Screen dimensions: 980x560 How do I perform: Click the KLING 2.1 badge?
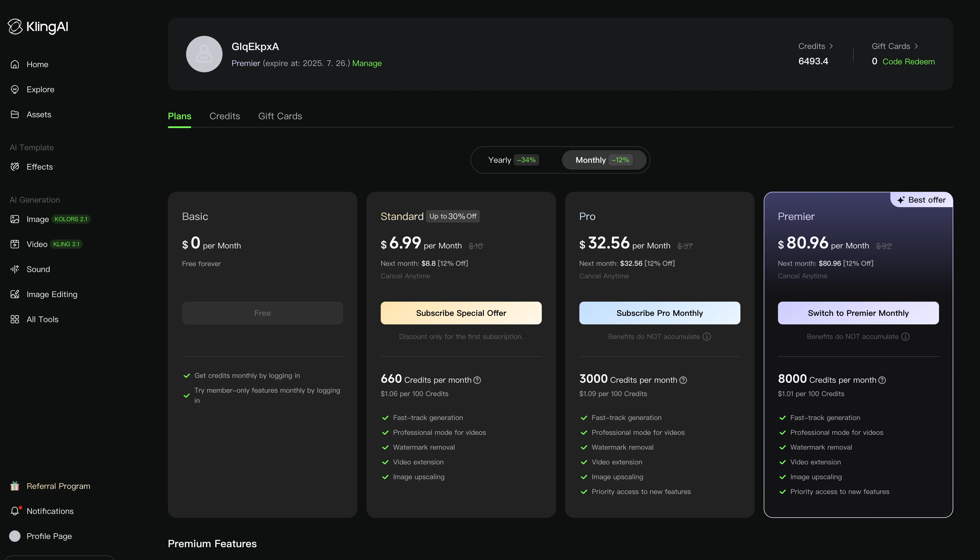(67, 244)
